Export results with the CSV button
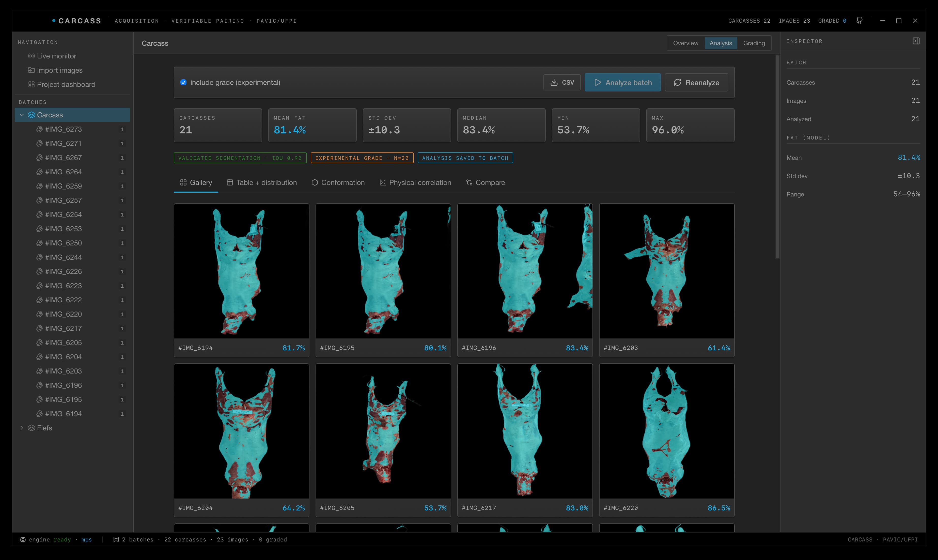 [562, 82]
